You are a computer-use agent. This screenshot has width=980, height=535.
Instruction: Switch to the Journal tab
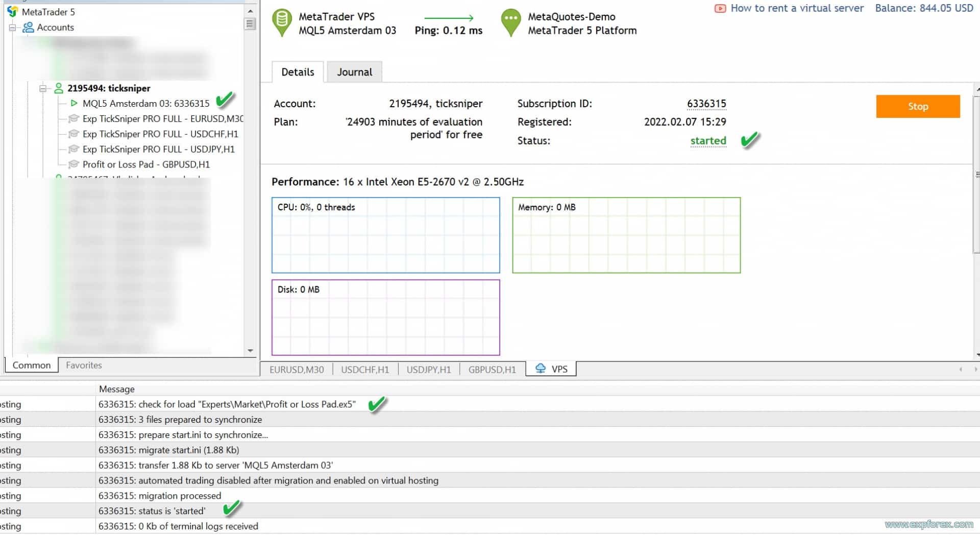pyautogui.click(x=354, y=72)
